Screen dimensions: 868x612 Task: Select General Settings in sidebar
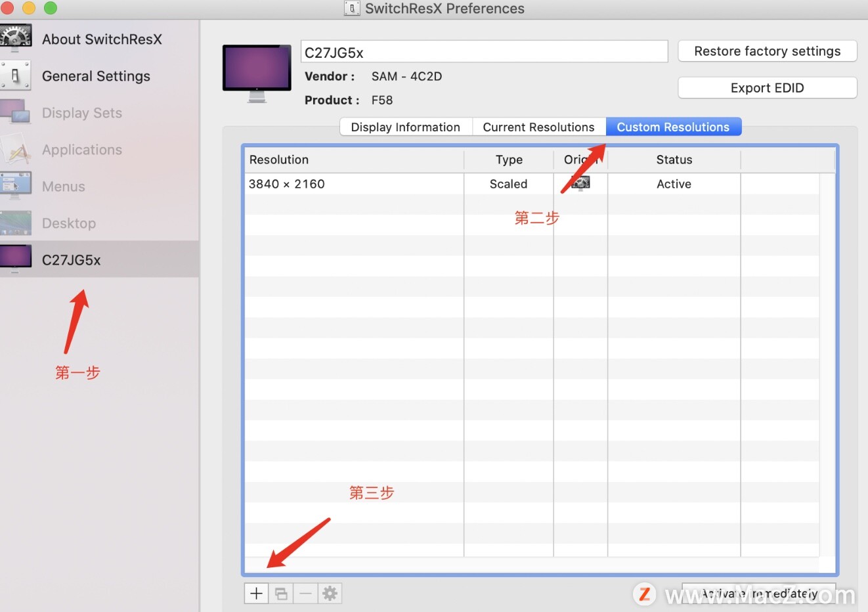pyautogui.click(x=96, y=76)
